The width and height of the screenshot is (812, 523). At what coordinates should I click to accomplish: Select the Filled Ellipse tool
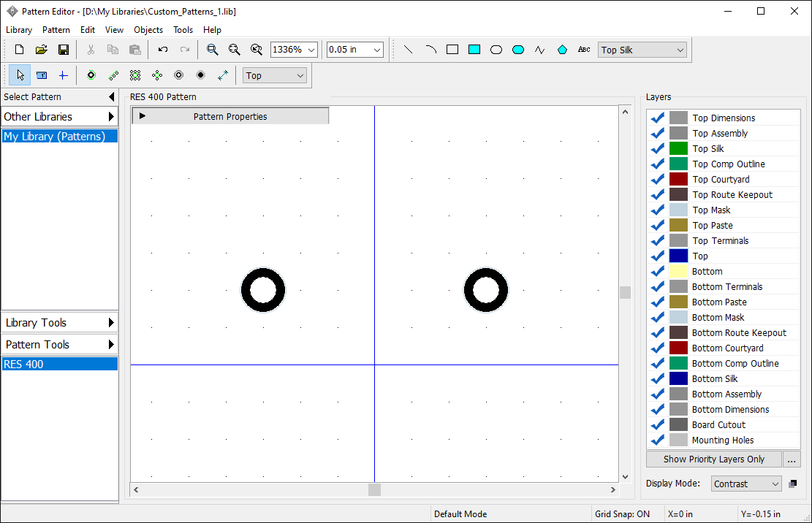click(518, 50)
